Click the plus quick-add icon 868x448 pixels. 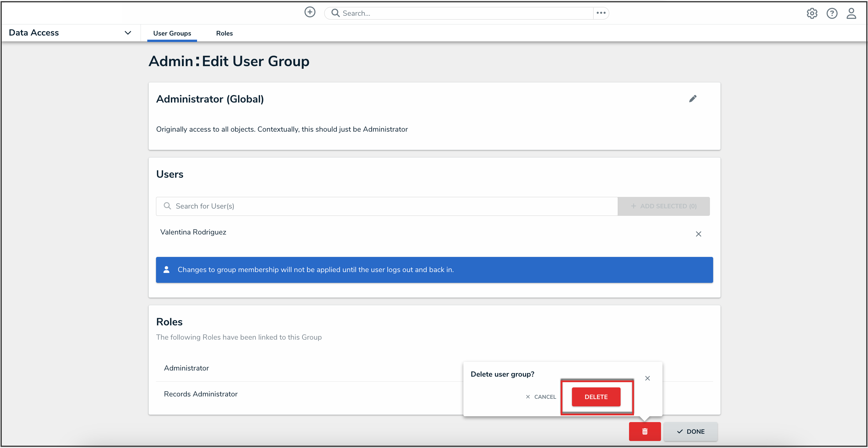coord(310,13)
